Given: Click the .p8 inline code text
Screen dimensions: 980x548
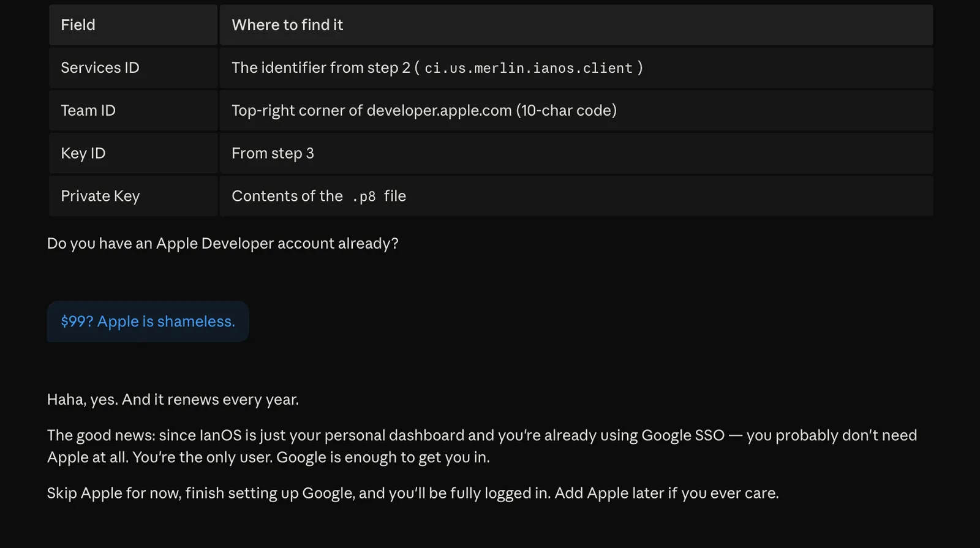Looking at the screenshot, I should click(x=364, y=197).
